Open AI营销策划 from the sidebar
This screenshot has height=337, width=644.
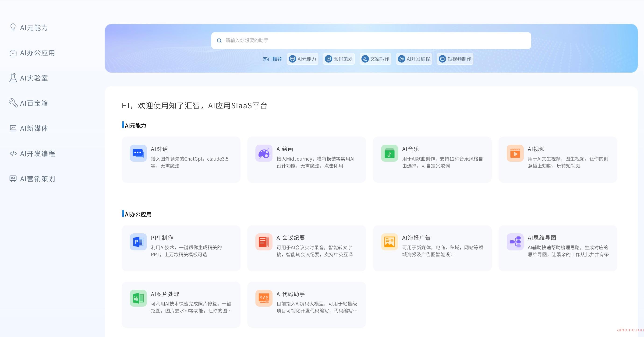point(38,179)
